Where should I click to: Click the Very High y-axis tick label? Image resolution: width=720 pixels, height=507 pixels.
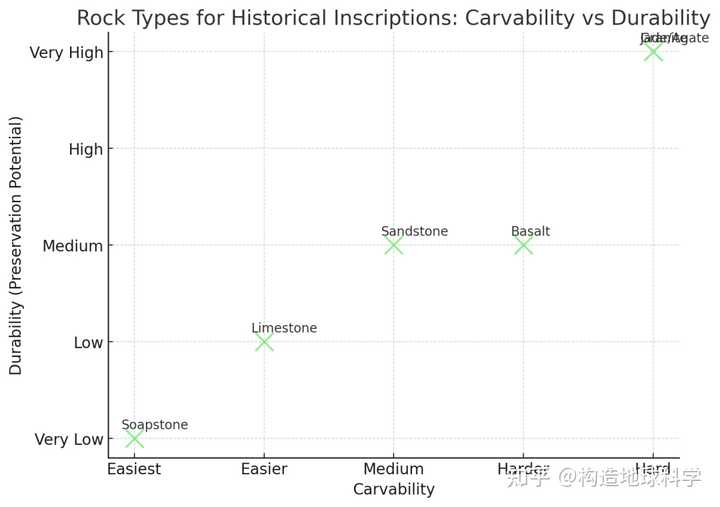[x=66, y=52]
